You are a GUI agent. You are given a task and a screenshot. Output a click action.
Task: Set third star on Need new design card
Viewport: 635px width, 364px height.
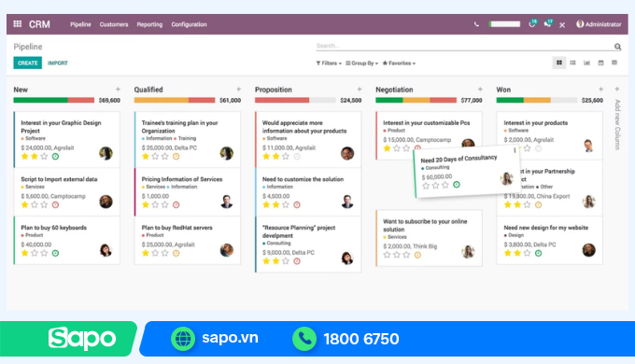pos(527,253)
